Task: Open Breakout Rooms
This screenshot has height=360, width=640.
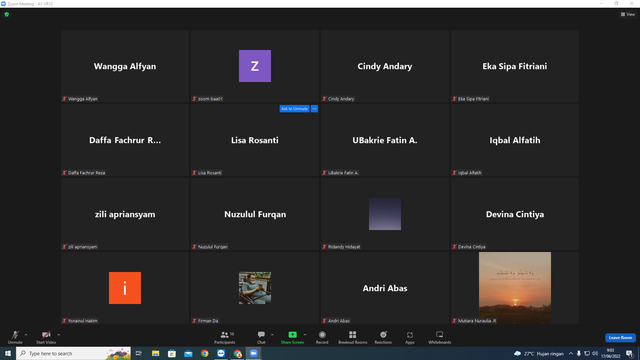Action: pos(353,337)
